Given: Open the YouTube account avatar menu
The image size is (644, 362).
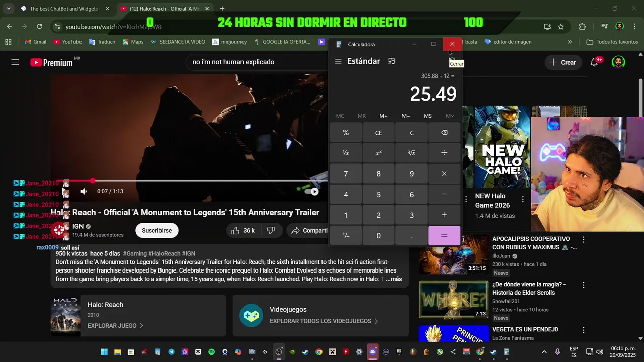Looking at the screenshot, I should pos(618,62).
